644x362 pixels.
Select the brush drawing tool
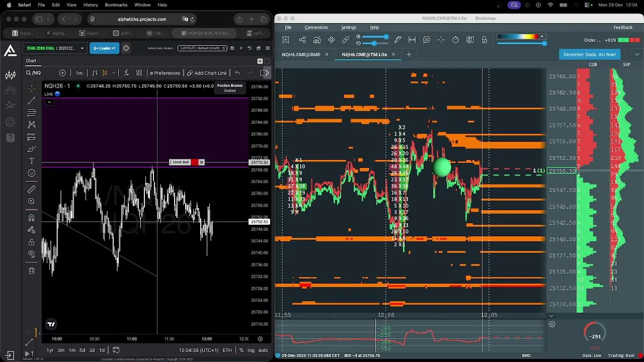(31, 149)
